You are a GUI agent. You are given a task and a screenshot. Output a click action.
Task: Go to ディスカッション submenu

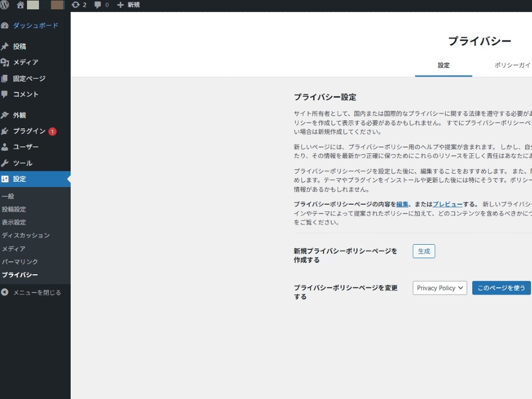click(x=26, y=235)
